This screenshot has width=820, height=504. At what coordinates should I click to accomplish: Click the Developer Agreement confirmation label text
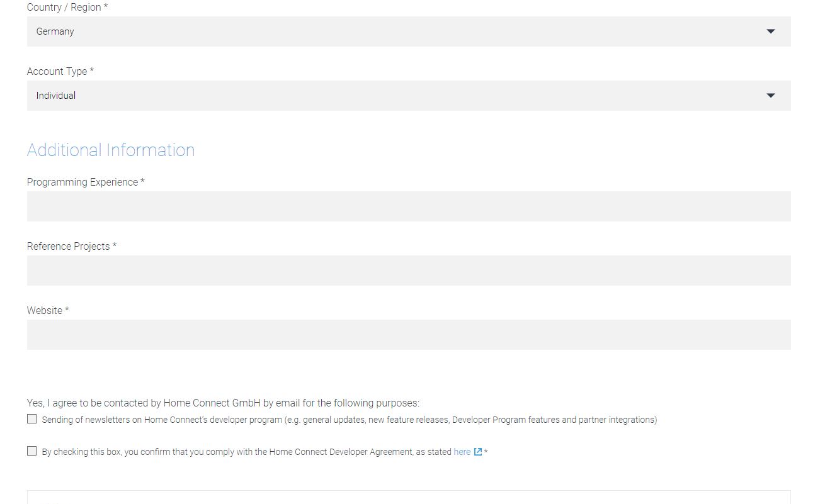click(247, 452)
